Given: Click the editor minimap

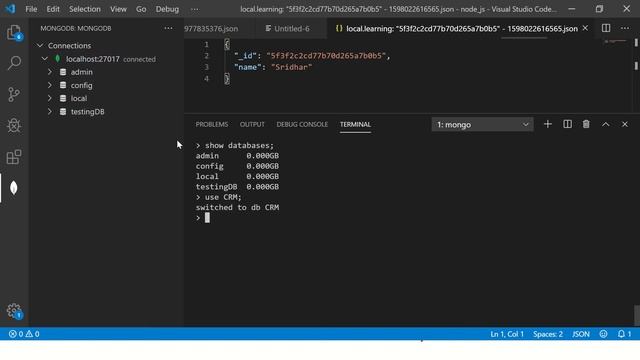Looking at the screenshot, I should click(x=616, y=41).
